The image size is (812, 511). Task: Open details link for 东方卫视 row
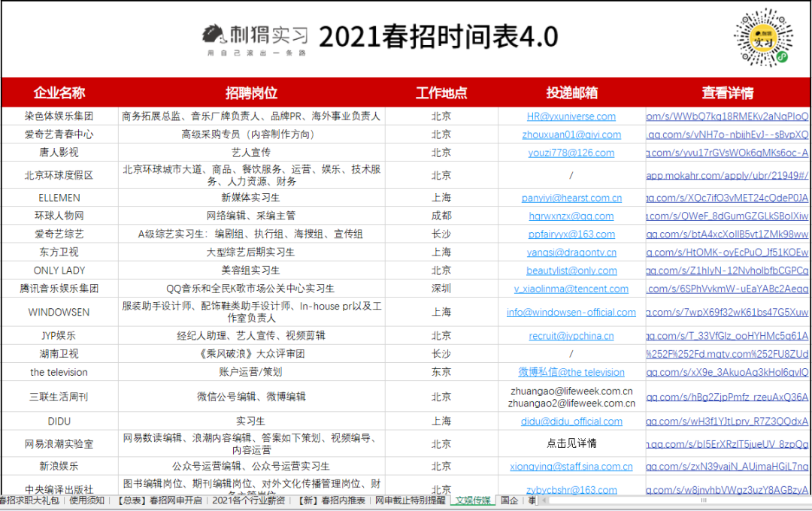727,252
